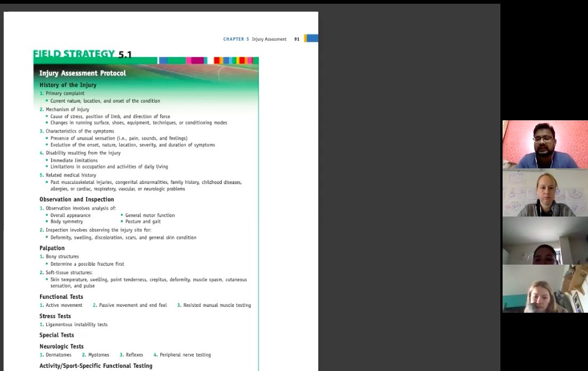This screenshot has height=371, width=588.
Task: Click the 'Special Tests' heading
Action: coord(57,335)
